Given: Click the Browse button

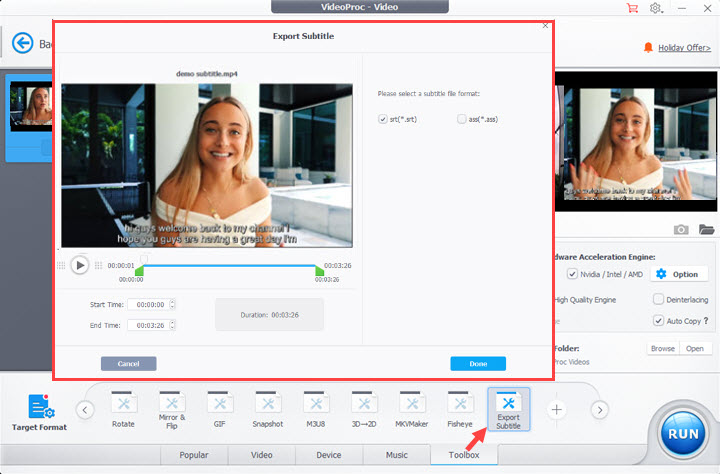Looking at the screenshot, I should pyautogui.click(x=663, y=349).
